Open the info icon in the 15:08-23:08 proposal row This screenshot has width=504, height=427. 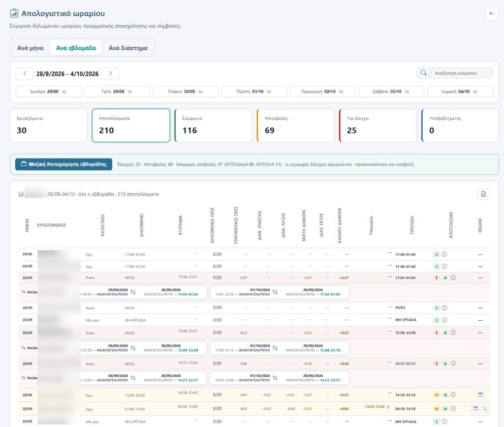coord(453,332)
